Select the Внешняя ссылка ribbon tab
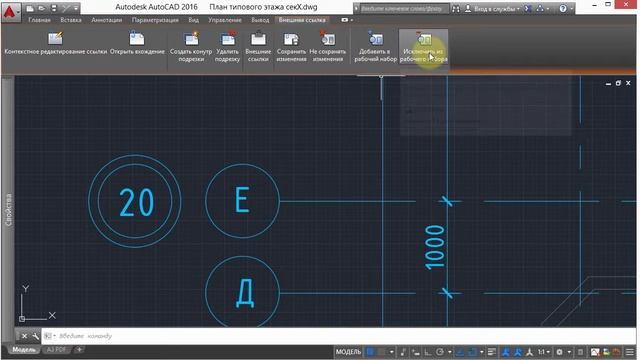Image resolution: width=640 pixels, height=360 pixels. point(302,20)
